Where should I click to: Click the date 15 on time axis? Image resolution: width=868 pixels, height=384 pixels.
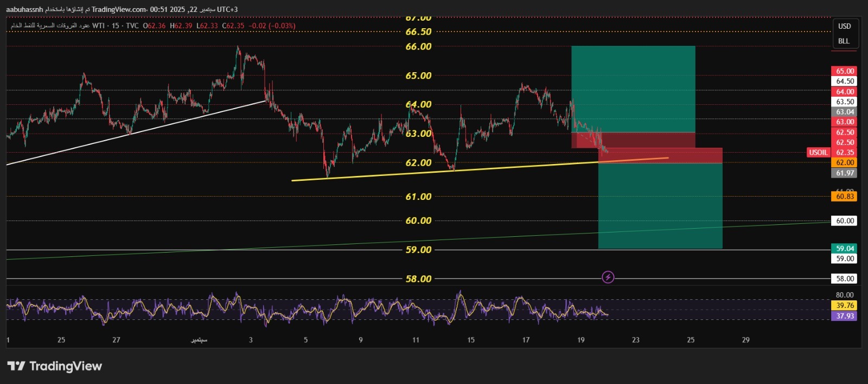coord(470,340)
